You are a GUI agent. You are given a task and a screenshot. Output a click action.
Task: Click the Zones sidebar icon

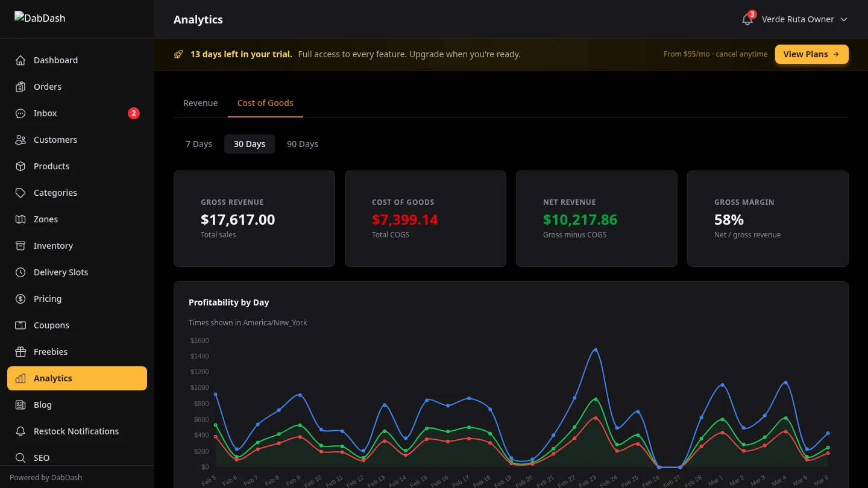pos(21,219)
